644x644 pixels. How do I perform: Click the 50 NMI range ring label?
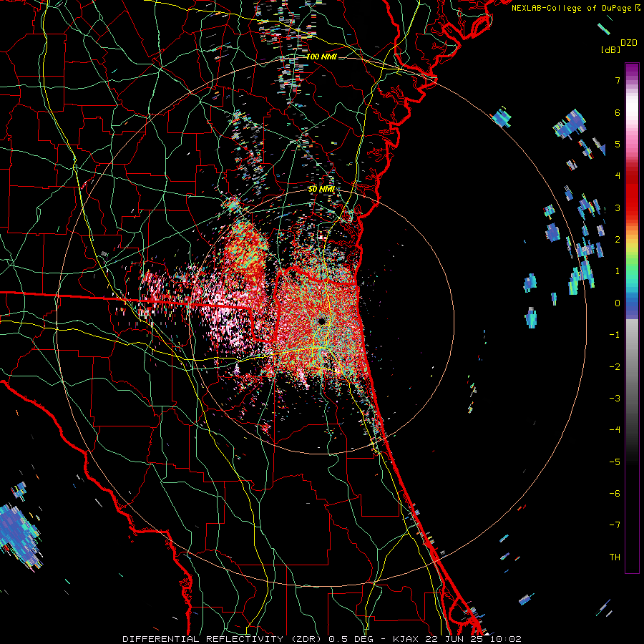point(321,189)
